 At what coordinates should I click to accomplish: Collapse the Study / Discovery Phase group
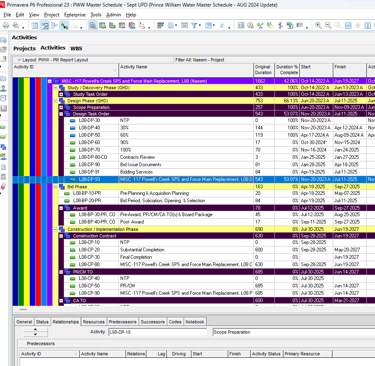point(56,88)
